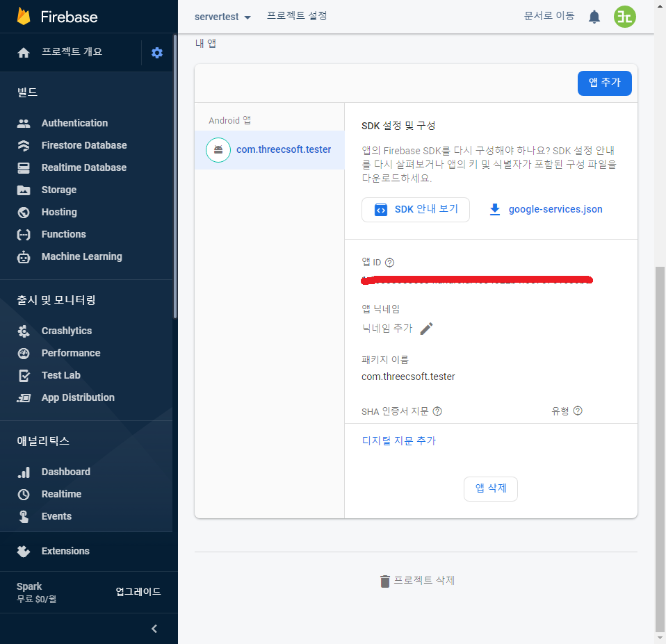Click 업그레이드 plan button
Image resolution: width=666 pixels, height=644 pixels.
tap(138, 592)
